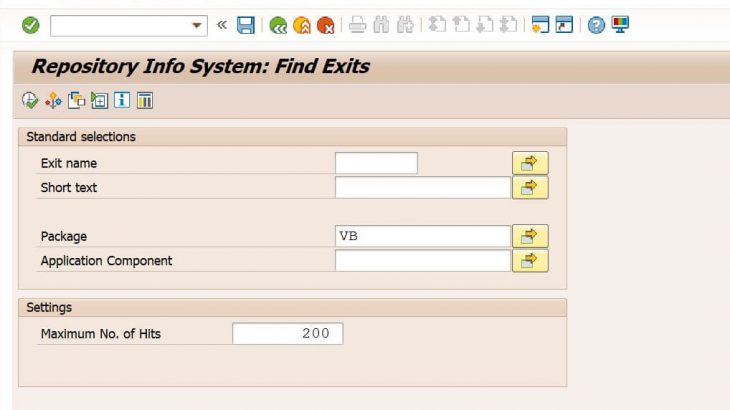730x410 pixels.
Task: Click the Save floppy disk icon
Action: (x=246, y=25)
